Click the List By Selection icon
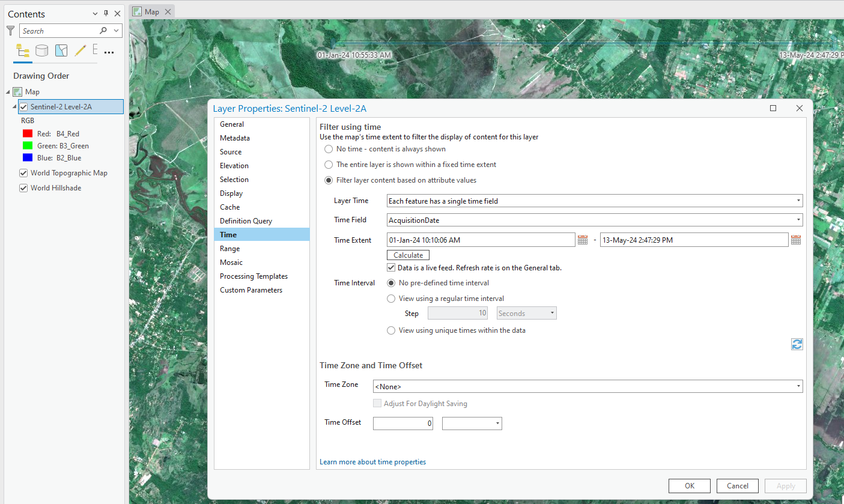 pyautogui.click(x=61, y=50)
